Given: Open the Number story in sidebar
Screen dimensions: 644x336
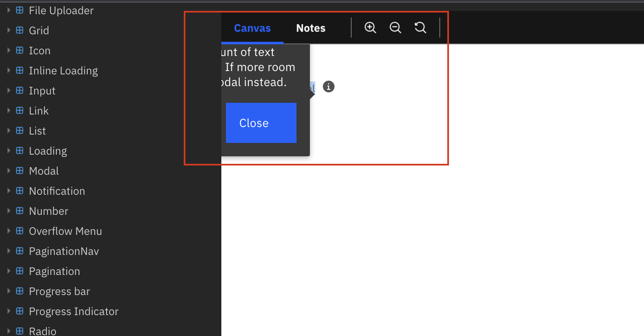Looking at the screenshot, I should (48, 211).
